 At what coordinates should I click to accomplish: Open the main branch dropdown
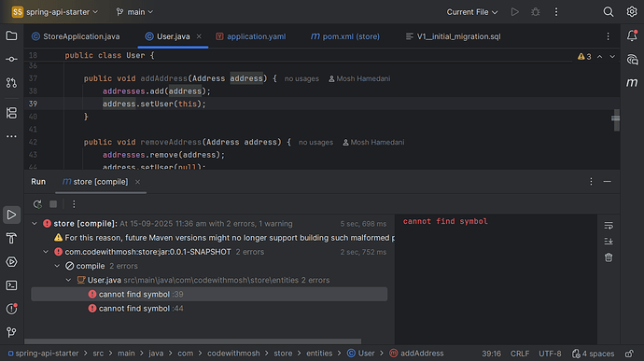pyautogui.click(x=134, y=12)
